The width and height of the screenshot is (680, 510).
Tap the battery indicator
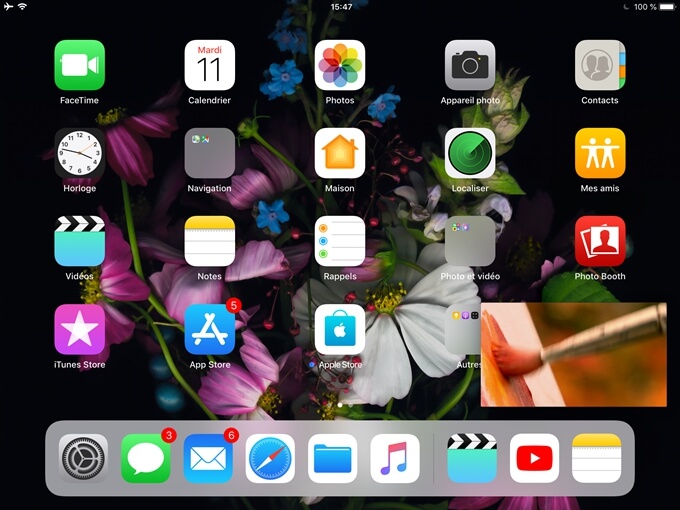click(x=667, y=7)
